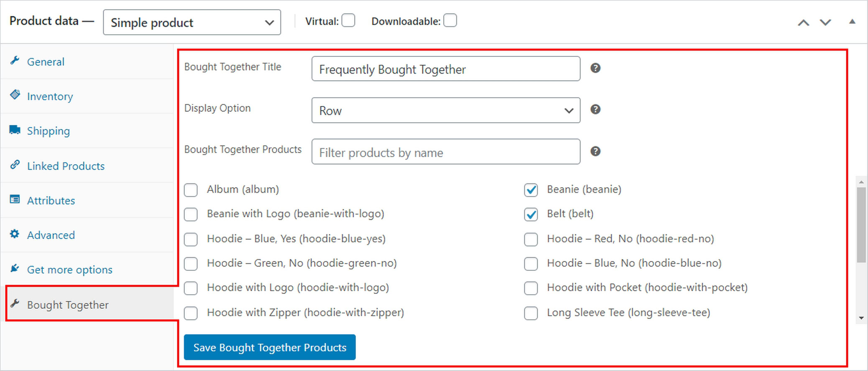Collapse the Product data panel
Image resolution: width=868 pixels, height=371 pixels.
[852, 22]
